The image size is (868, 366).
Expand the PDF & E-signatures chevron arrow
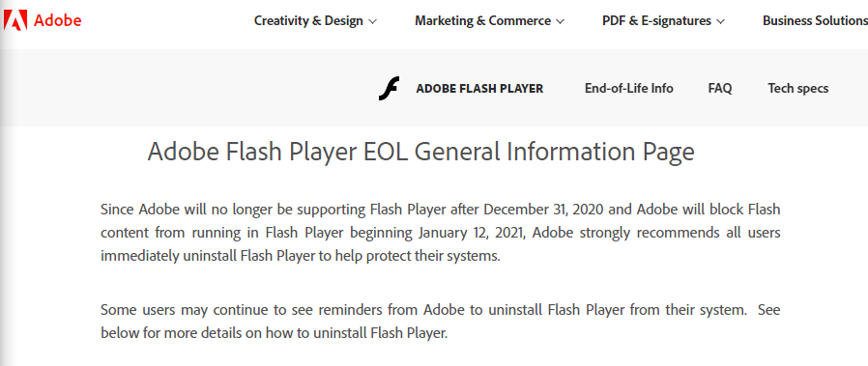point(720,21)
